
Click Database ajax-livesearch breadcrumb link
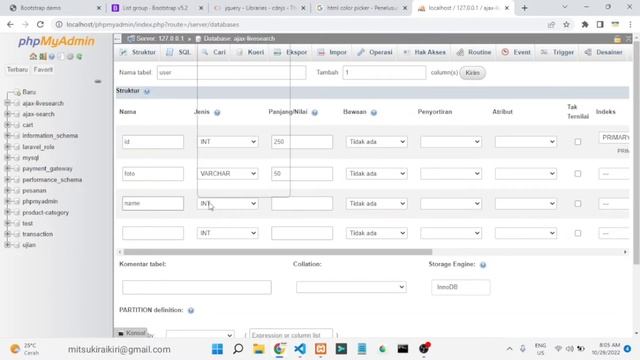(x=239, y=38)
